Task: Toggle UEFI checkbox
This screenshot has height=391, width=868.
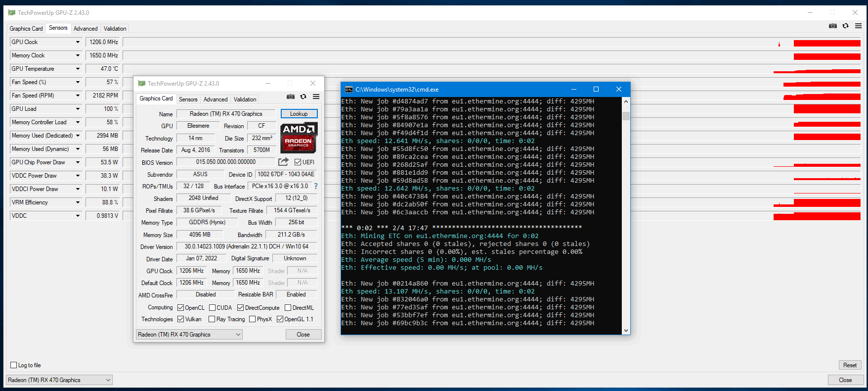Action: [298, 162]
